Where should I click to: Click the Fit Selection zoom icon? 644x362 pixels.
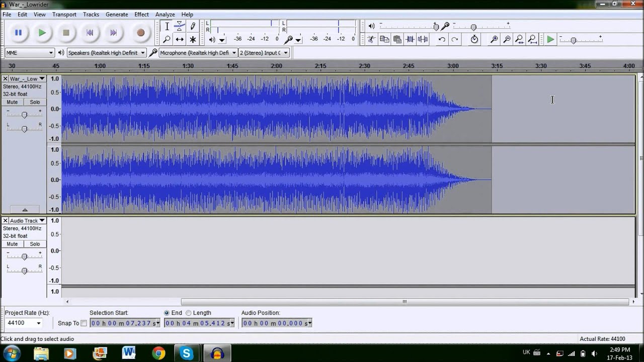519,39
